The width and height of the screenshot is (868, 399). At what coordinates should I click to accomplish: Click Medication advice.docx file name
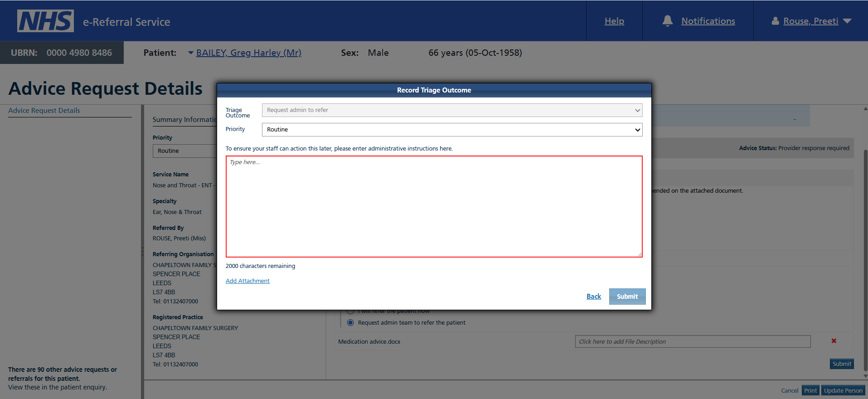(369, 341)
